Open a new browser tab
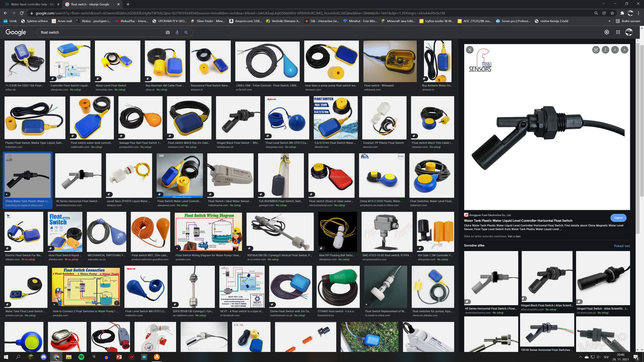The width and height of the screenshot is (644, 362). click(x=128, y=4)
